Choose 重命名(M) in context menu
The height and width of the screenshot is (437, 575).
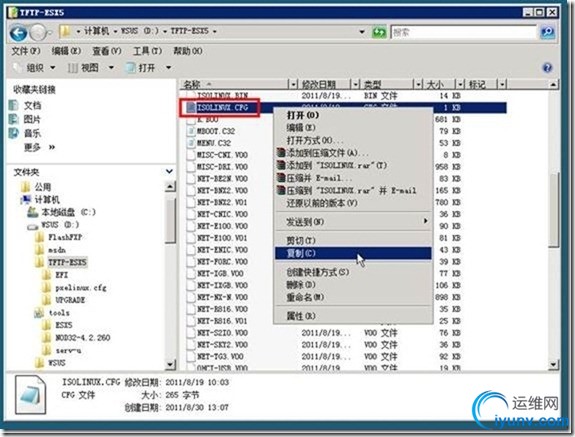click(x=353, y=297)
